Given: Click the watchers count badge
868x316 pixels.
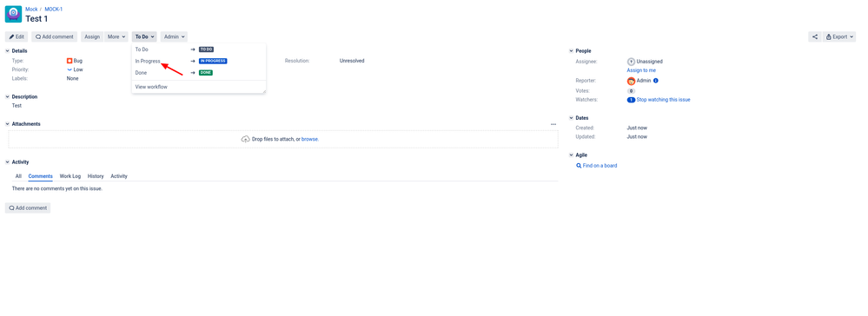Looking at the screenshot, I should click(631, 100).
